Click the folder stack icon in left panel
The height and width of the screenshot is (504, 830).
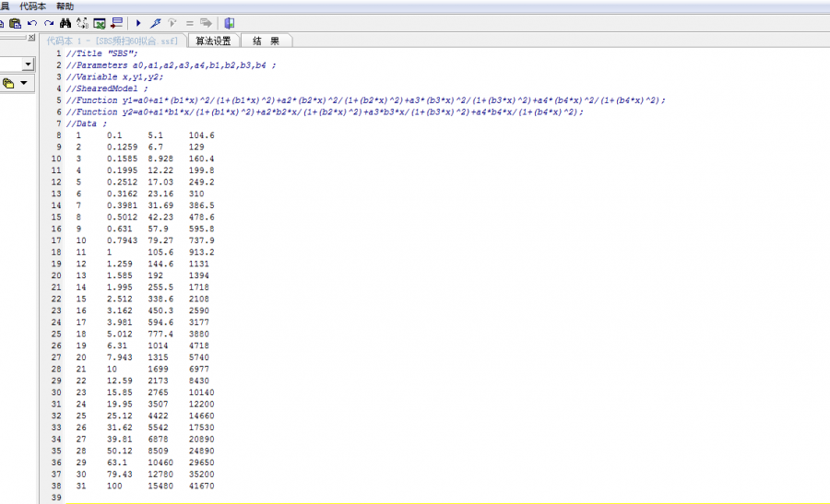coord(8,83)
